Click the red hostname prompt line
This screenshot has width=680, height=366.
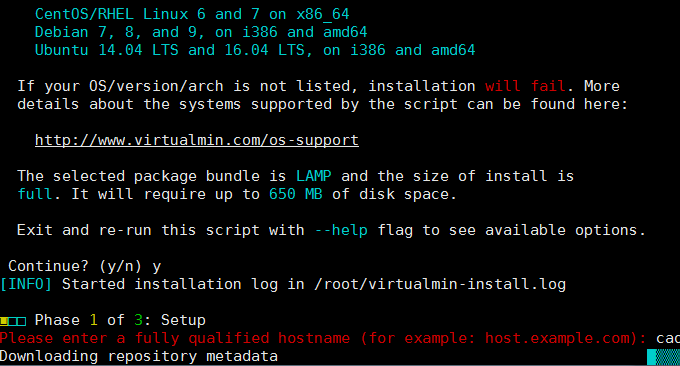tap(323, 338)
